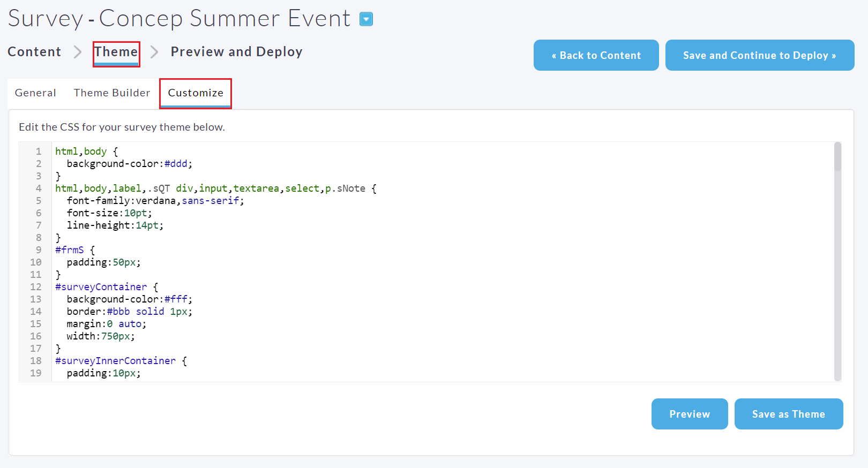Click the 'font-size:10pt;' line

coord(109,213)
